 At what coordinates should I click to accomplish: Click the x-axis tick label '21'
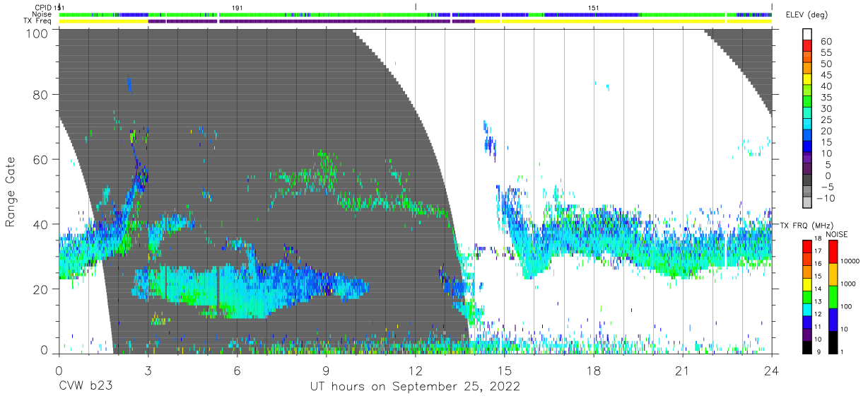tap(683, 371)
